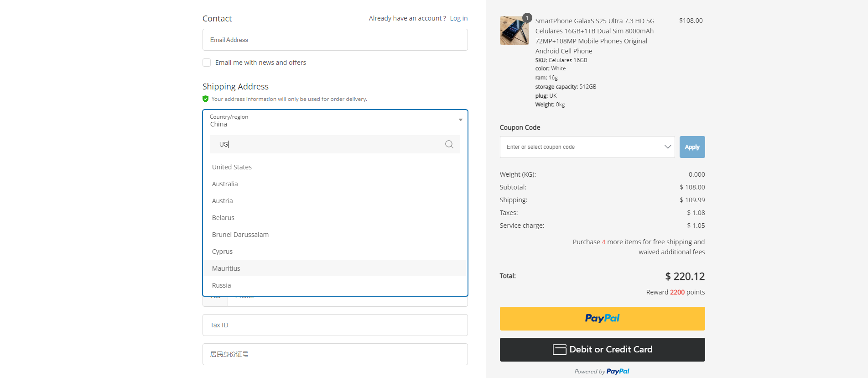Screen dimensions: 868x378
Task: Click the country search text box
Action: pyautogui.click(x=335, y=144)
